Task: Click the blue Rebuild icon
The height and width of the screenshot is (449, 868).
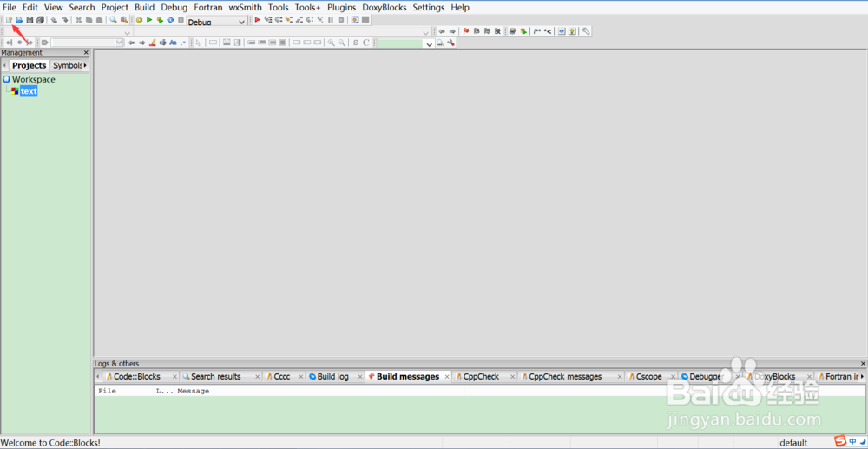Action: (x=170, y=20)
